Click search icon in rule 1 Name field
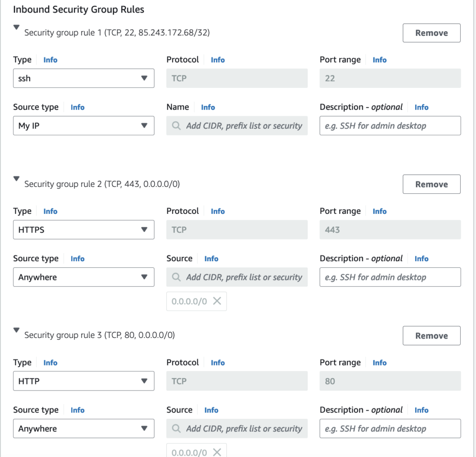Viewport: 476px width, 457px height. (x=177, y=126)
